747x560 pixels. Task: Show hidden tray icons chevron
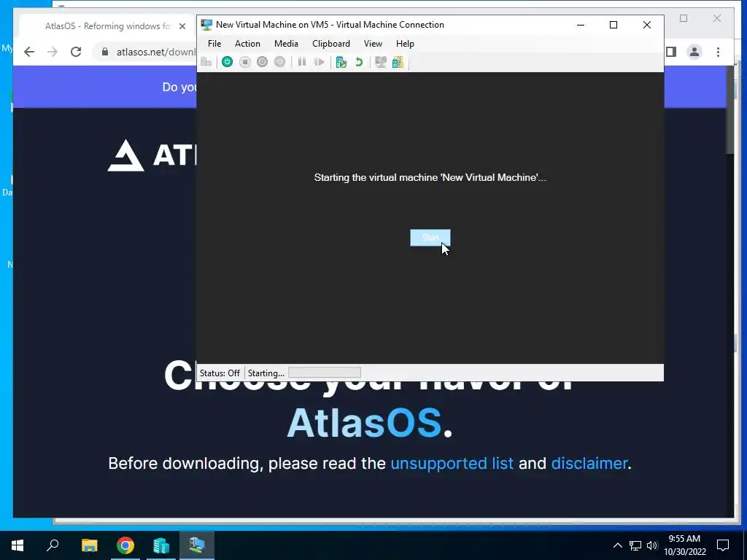click(617, 545)
